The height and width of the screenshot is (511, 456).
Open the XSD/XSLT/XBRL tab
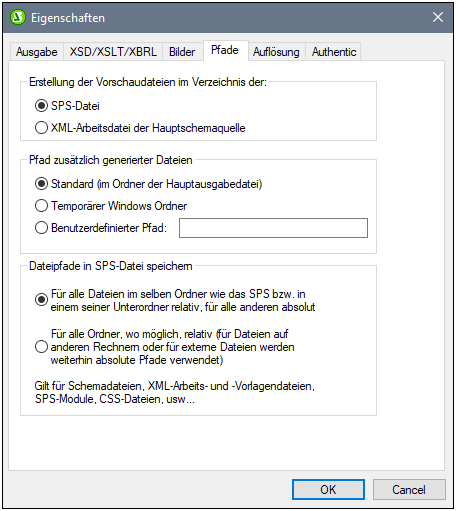[x=113, y=52]
